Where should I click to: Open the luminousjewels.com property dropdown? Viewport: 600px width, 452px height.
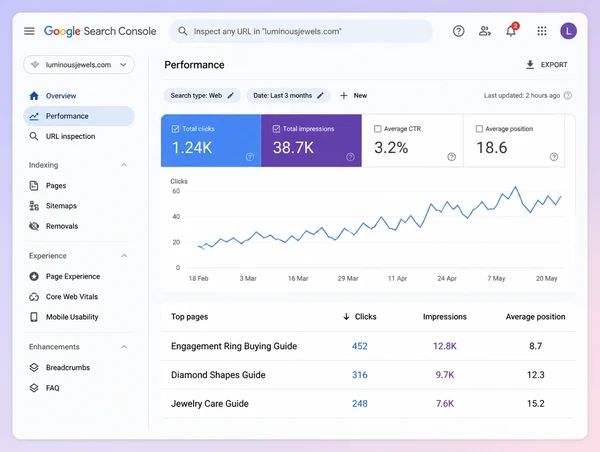pos(79,65)
